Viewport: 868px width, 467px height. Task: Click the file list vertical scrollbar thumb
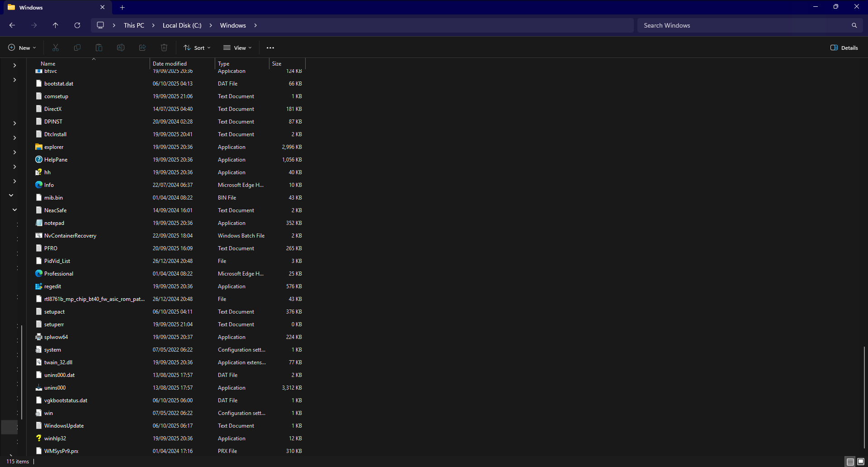[x=864, y=397]
